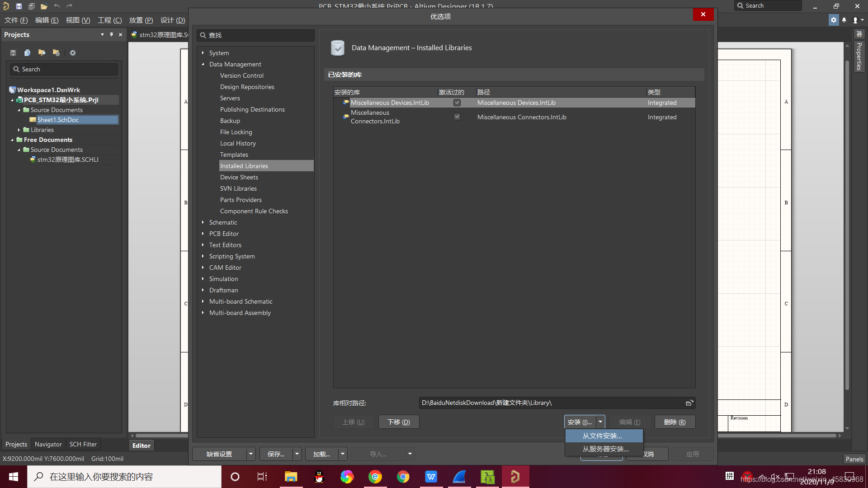Click the Altium Designer logo icon
This screenshot has width=868, height=488.
(6, 6)
